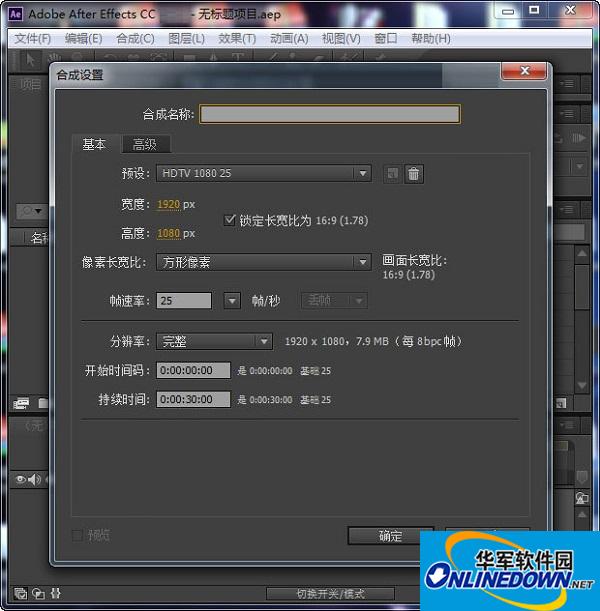This screenshot has height=611, width=600.
Task: Maximize the After Effects window
Action: [534, 11]
